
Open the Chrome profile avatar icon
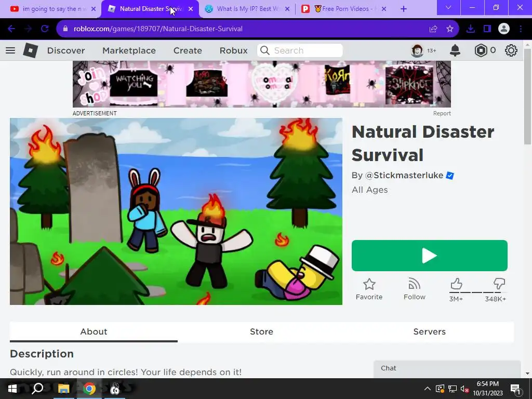tap(504, 29)
